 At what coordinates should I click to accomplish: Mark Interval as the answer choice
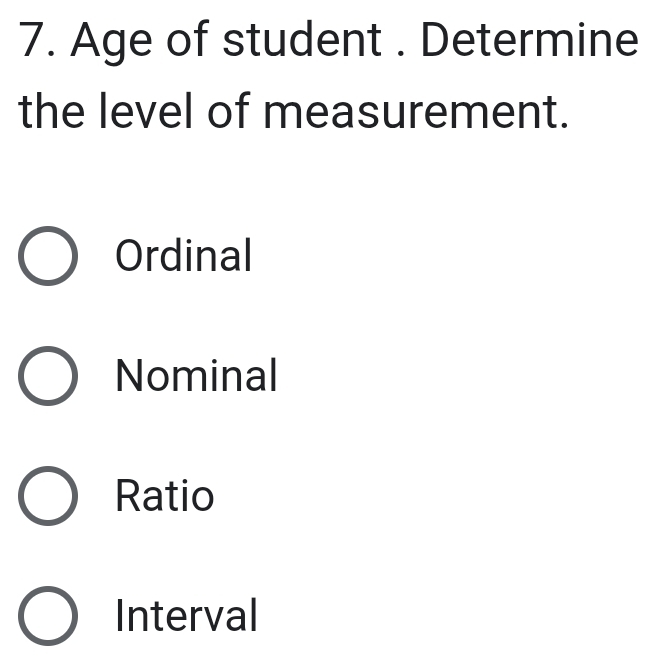(47, 615)
